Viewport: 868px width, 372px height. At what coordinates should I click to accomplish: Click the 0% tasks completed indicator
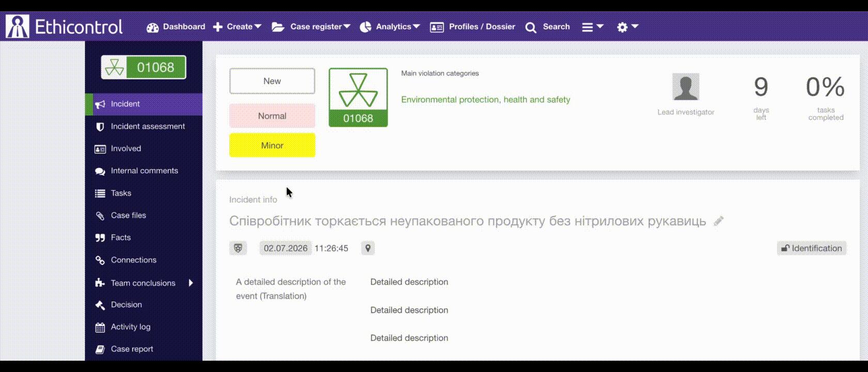(826, 98)
